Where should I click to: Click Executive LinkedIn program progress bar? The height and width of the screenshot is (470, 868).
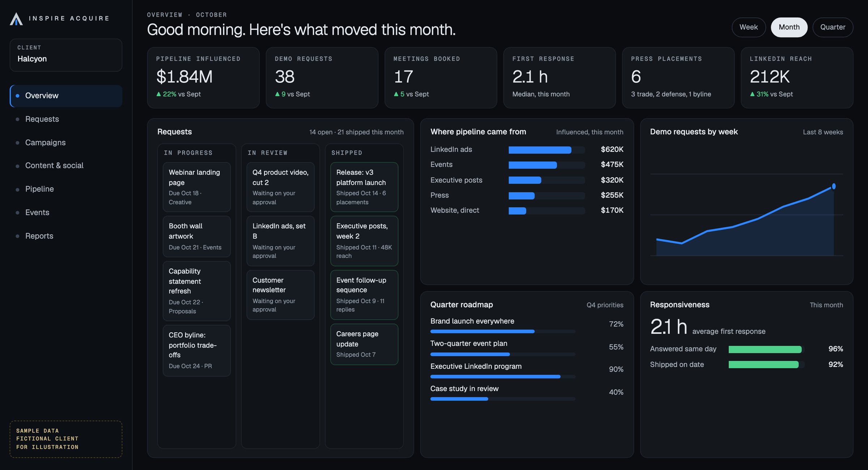click(x=503, y=377)
